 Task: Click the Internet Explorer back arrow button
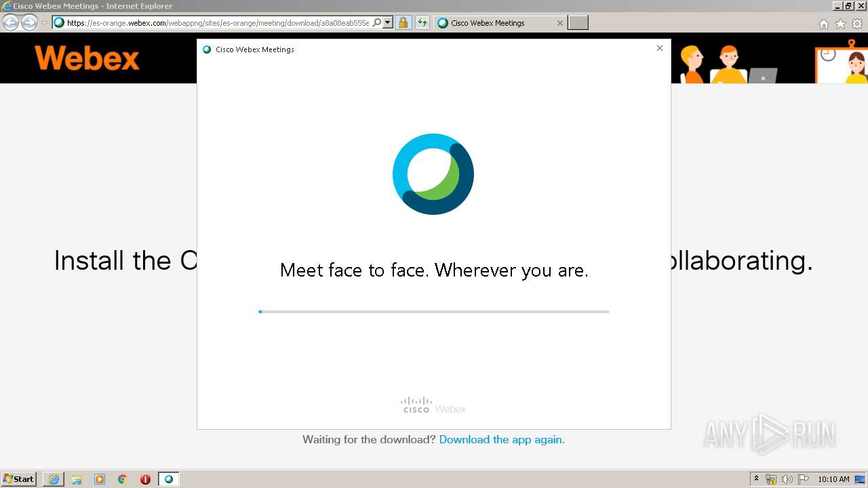[11, 22]
